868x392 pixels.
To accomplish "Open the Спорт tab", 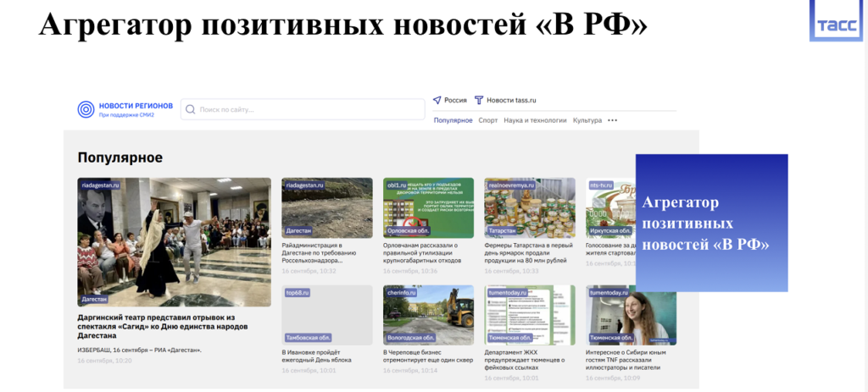I will [487, 120].
